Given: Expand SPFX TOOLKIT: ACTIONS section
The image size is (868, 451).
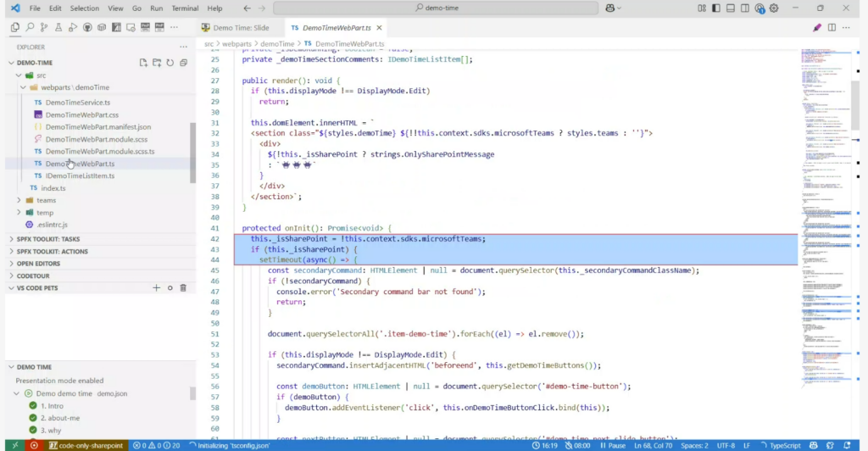Looking at the screenshot, I should [x=12, y=251].
